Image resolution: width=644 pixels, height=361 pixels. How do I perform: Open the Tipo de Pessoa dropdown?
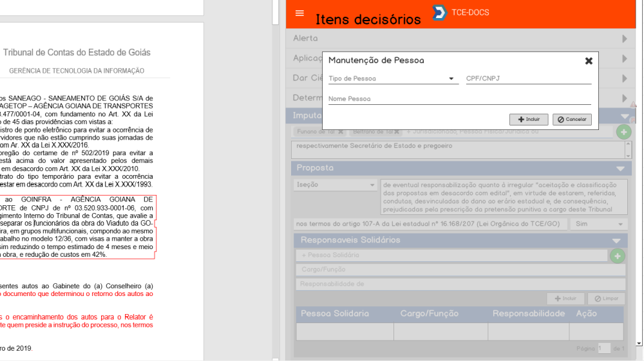click(x=392, y=79)
